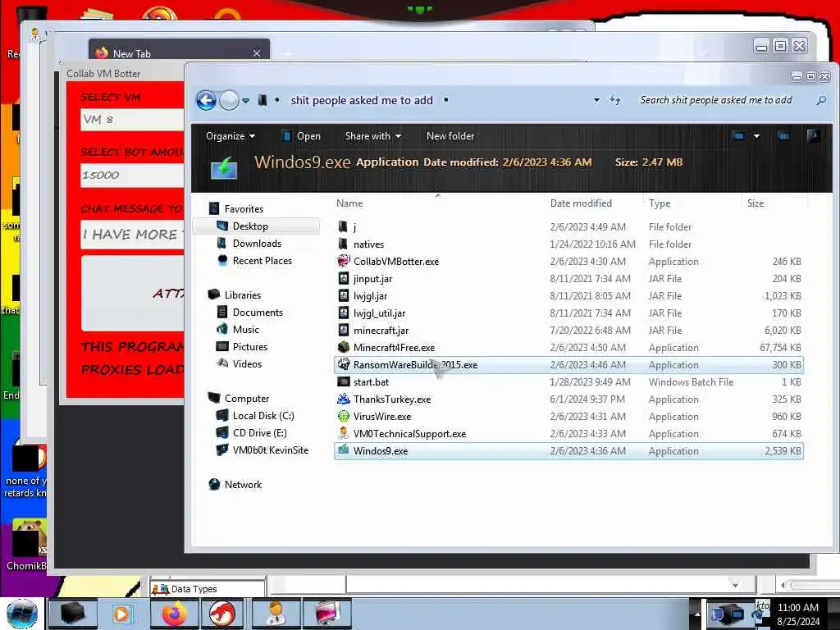Open Music library
The image size is (840, 630).
click(245, 329)
